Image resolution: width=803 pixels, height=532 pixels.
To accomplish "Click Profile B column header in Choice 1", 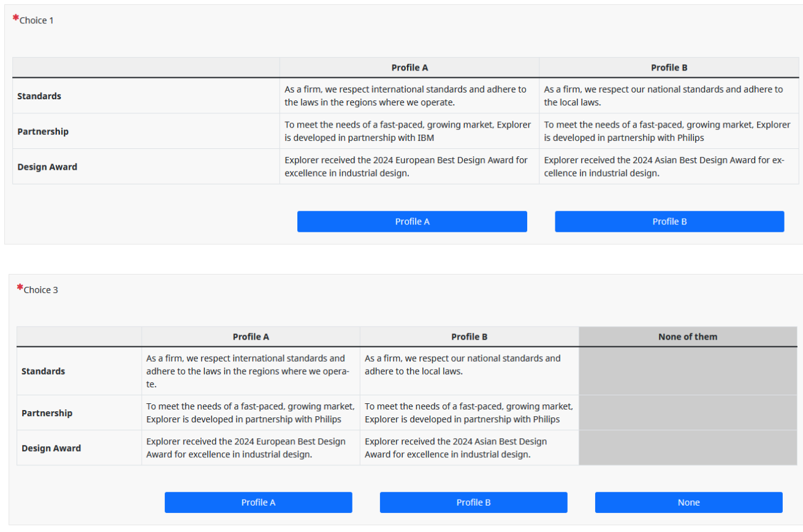I will click(669, 67).
